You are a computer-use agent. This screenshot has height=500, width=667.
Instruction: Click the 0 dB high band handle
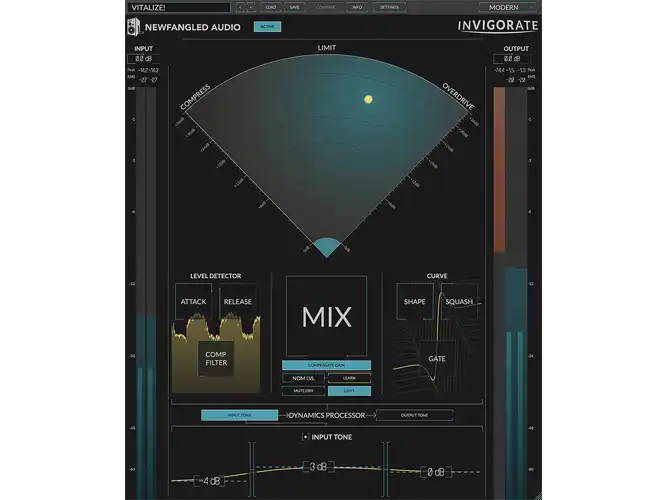click(436, 472)
